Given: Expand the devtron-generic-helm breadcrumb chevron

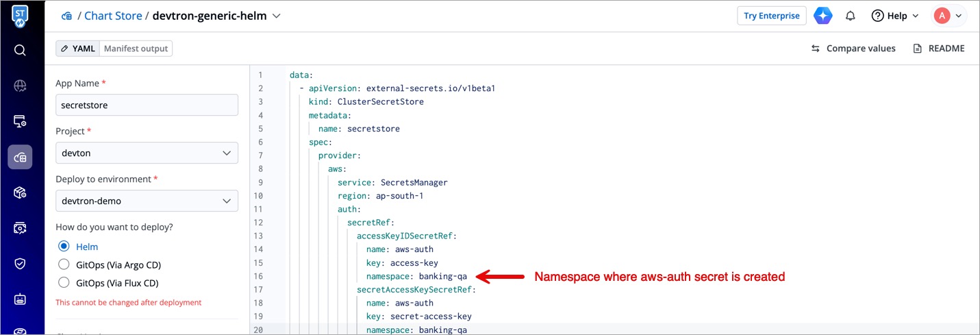Looking at the screenshot, I should tap(277, 16).
